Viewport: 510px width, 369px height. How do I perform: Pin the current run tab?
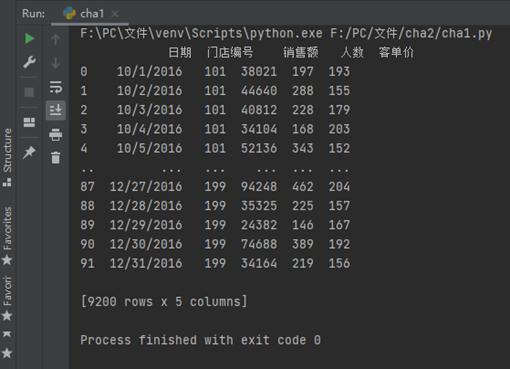(29, 153)
